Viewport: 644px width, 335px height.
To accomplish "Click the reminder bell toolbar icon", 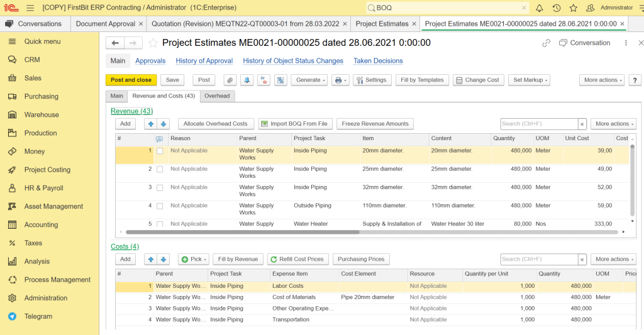I will (247, 80).
